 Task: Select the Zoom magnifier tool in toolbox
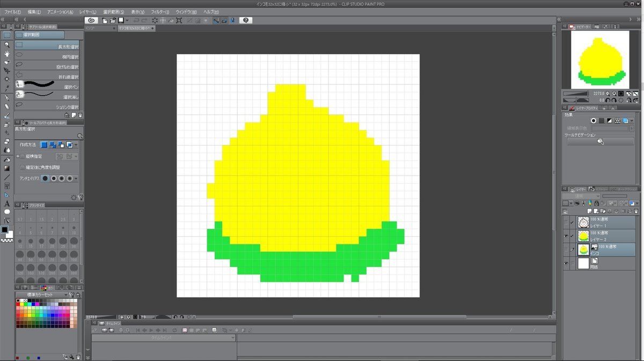click(7, 45)
